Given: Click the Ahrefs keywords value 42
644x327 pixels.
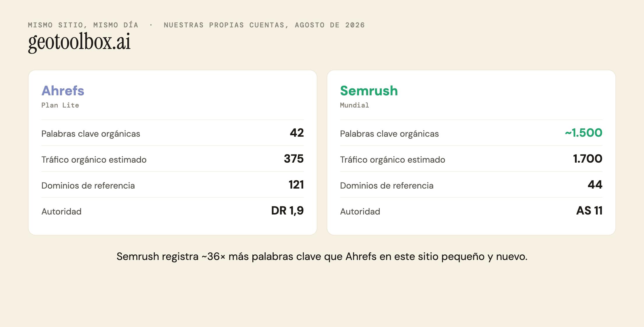Looking at the screenshot, I should coord(297,133).
